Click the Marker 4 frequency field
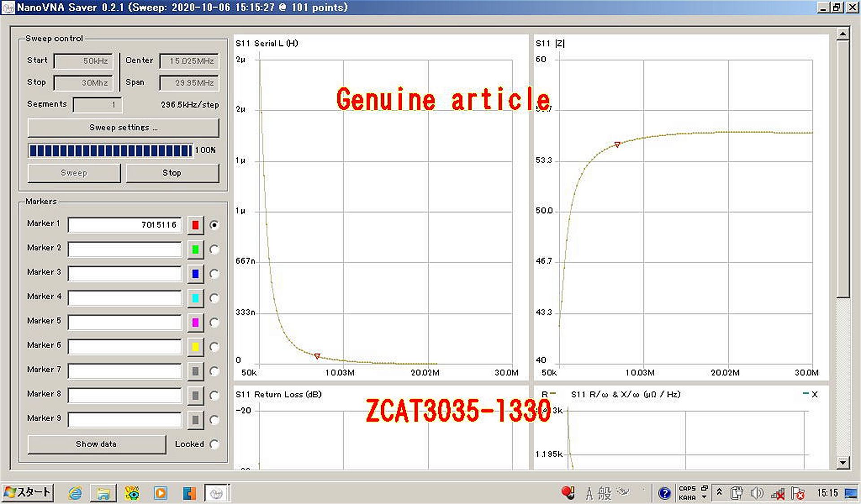 click(125, 298)
